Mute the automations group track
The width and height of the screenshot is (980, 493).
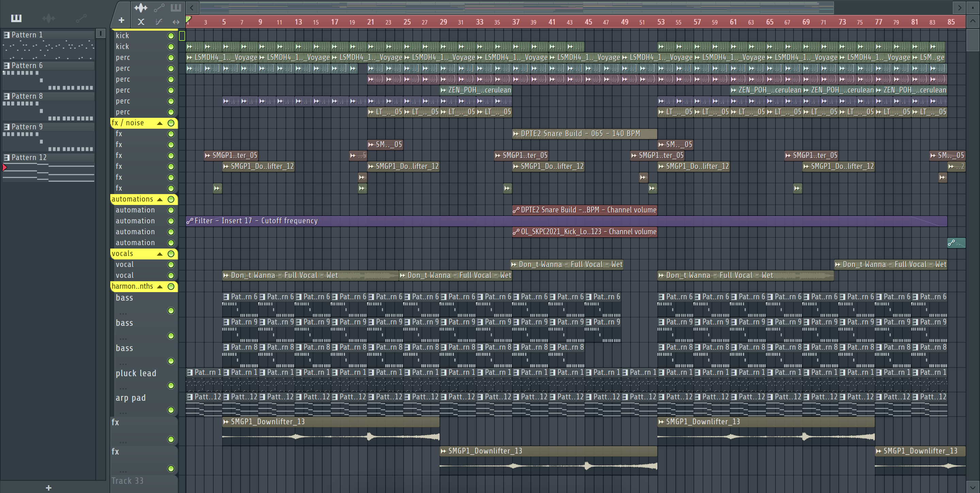coord(171,199)
